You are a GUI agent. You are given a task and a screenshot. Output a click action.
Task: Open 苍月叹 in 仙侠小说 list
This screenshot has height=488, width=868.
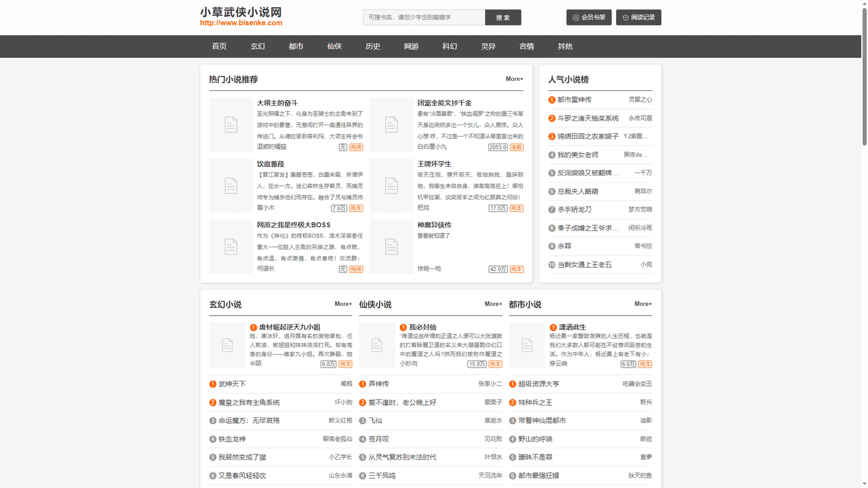tap(379, 439)
